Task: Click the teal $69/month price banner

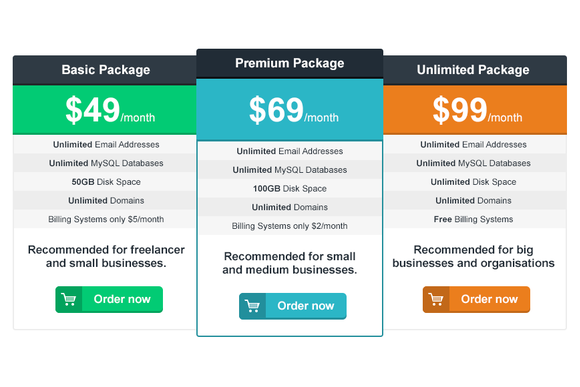Action: [290, 110]
